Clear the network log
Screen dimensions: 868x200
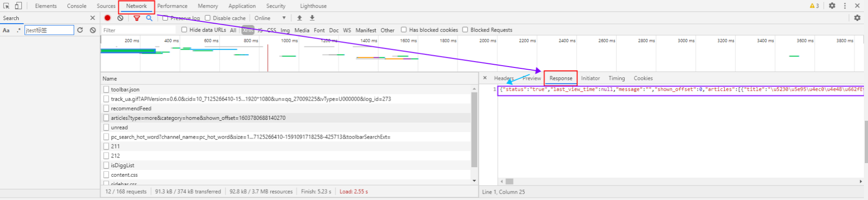click(120, 18)
